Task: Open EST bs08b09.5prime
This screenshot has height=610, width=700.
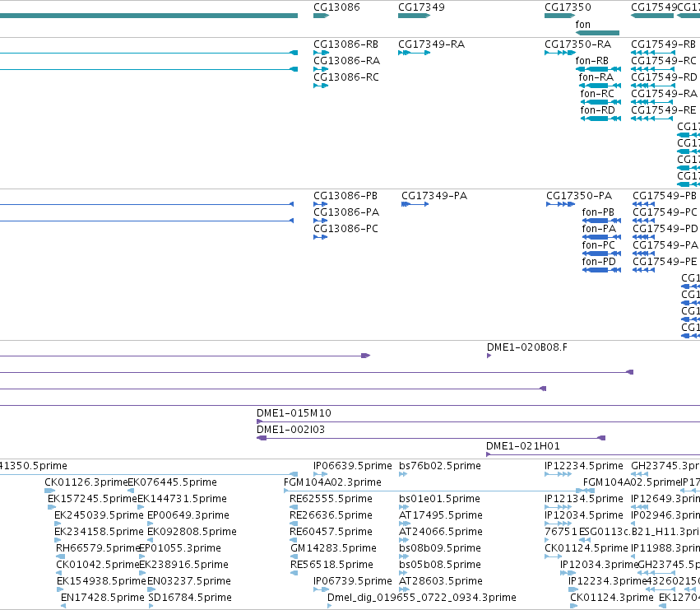Action: point(440,549)
